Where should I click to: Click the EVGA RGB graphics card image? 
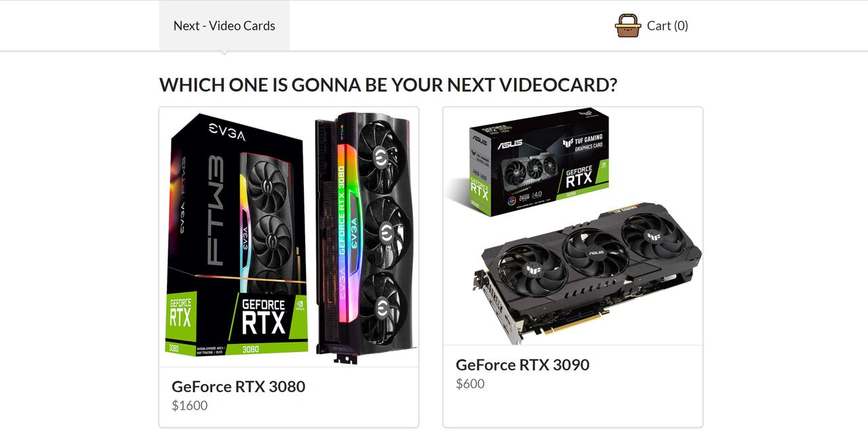pyautogui.click(x=364, y=237)
